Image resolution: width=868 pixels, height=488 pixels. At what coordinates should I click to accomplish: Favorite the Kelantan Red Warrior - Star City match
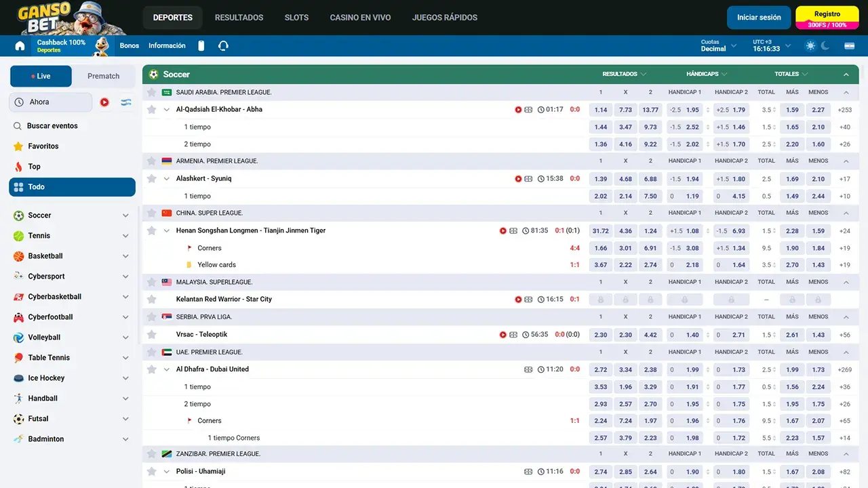pyautogui.click(x=152, y=299)
